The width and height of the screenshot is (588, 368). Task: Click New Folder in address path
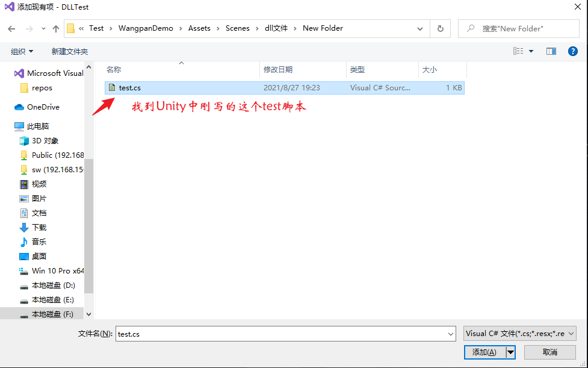[x=323, y=28]
